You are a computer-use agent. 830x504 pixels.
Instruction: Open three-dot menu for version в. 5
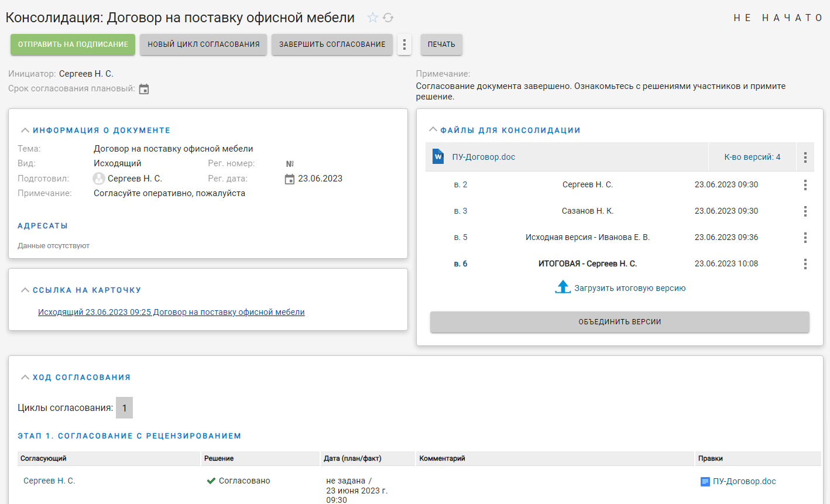(805, 238)
